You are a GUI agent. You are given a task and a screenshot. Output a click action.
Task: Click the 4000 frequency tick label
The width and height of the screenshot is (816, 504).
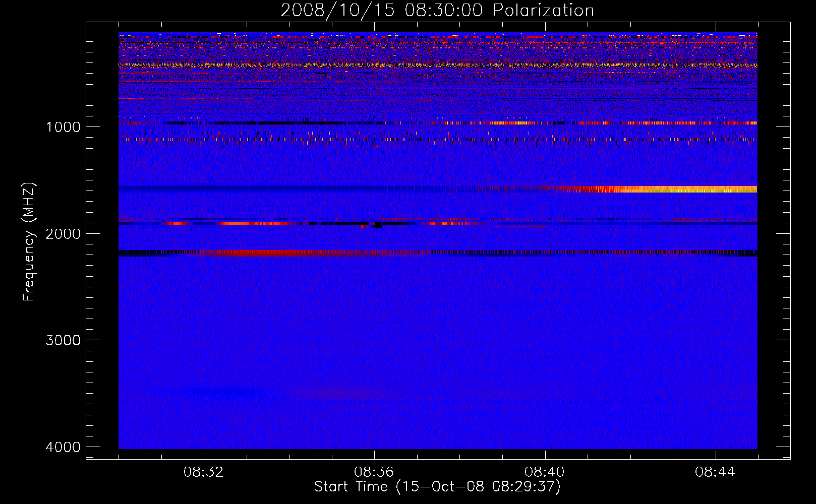(63, 447)
